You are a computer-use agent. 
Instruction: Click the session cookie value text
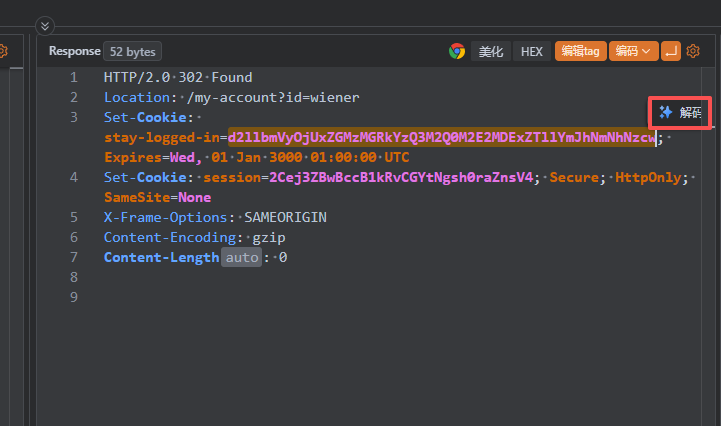click(x=400, y=178)
